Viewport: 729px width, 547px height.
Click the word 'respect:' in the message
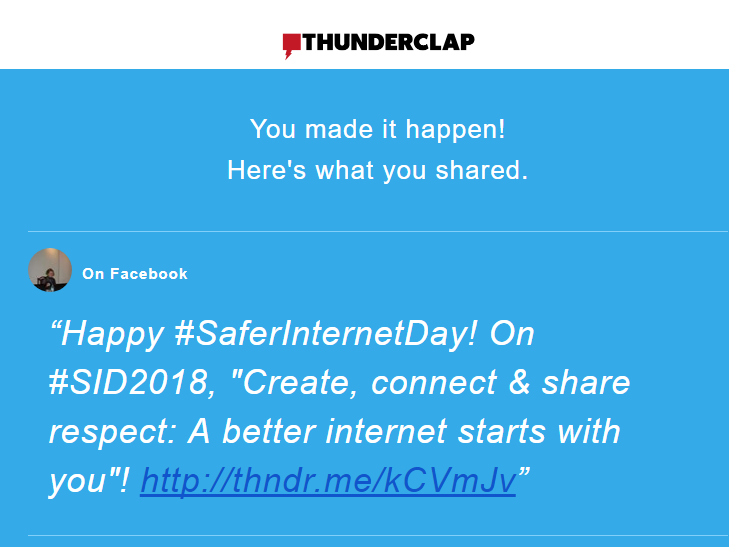coord(112,433)
